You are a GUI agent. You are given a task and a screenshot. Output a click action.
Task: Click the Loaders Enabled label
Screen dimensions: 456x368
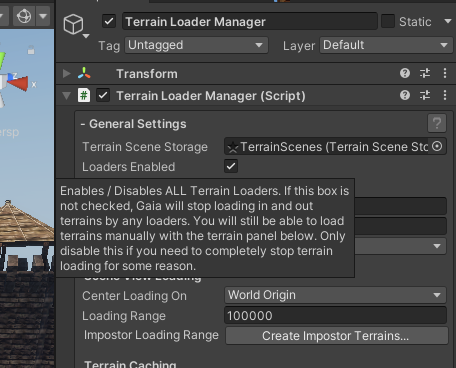click(129, 167)
